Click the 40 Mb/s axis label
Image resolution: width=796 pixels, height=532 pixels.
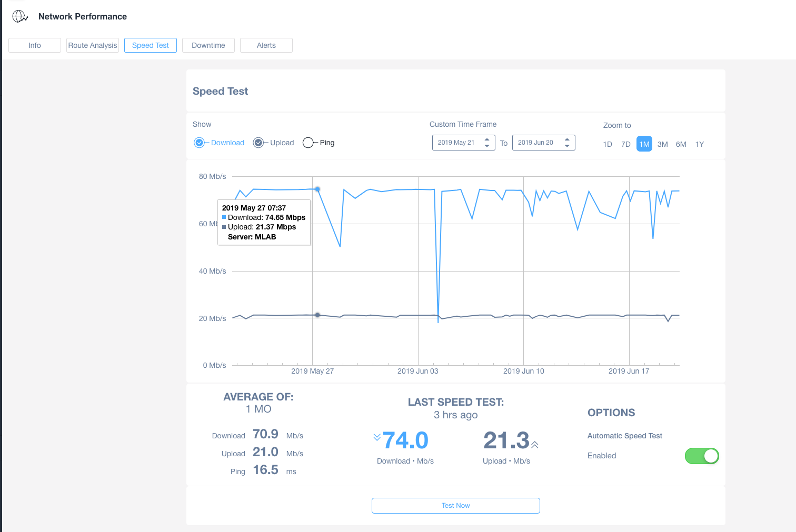(213, 271)
